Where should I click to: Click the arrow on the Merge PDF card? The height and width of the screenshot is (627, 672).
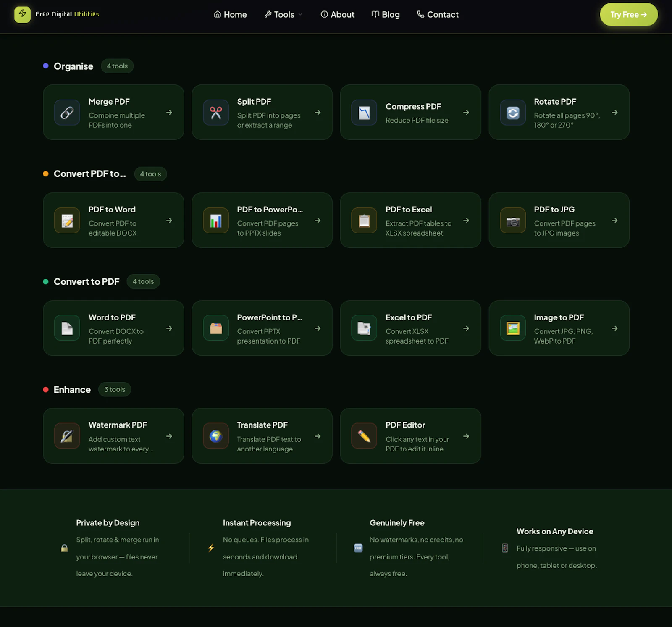coord(169,113)
